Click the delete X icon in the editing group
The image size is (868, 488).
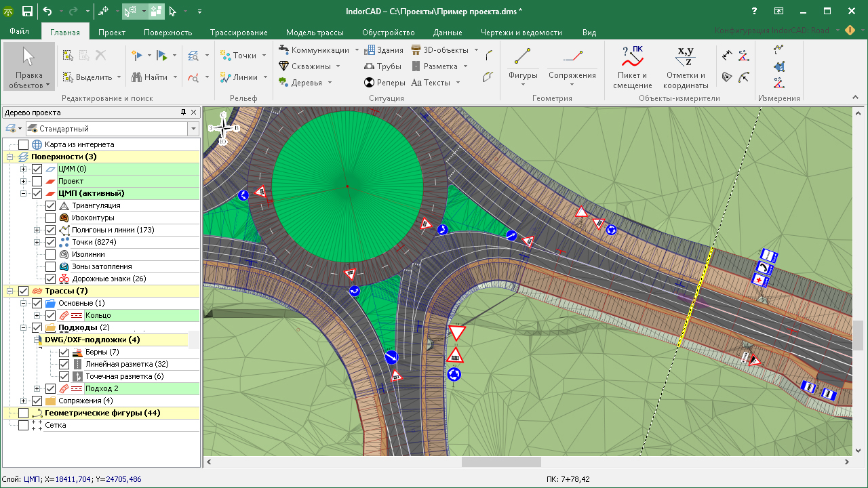(100, 56)
